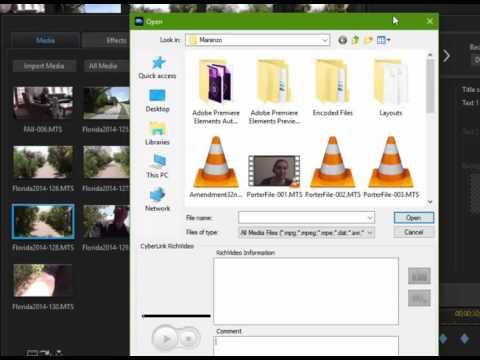Select the FAII-006.MTS clip thumbnail

[43, 103]
